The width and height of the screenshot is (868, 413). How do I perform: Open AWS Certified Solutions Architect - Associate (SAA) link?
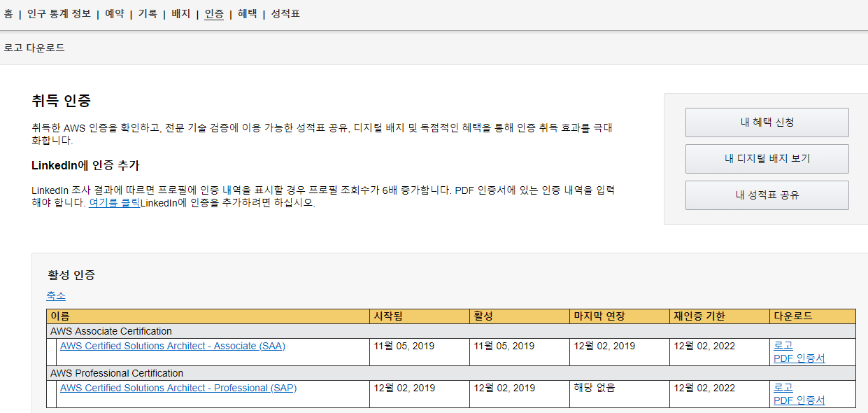coord(173,346)
